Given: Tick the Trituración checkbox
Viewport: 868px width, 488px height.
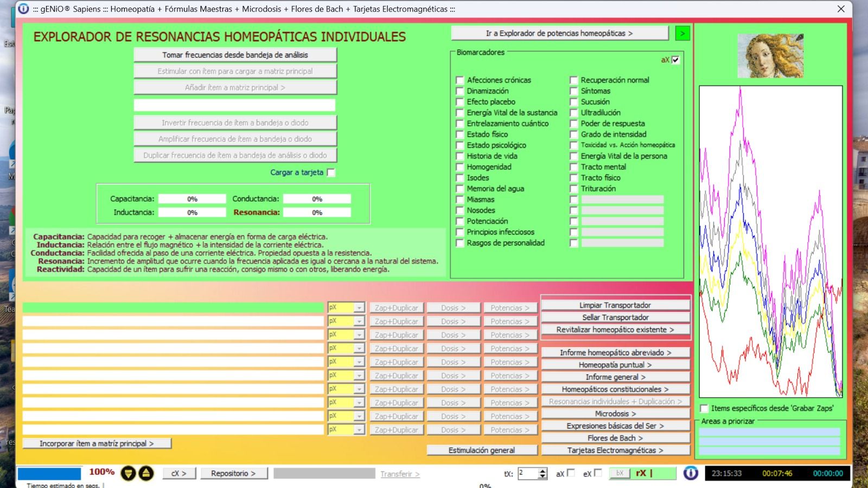Looking at the screenshot, I should [x=573, y=189].
